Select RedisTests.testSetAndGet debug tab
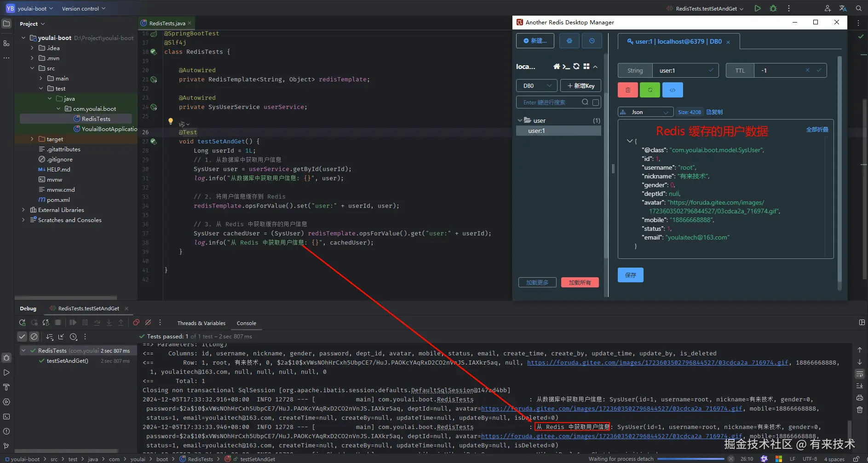868x463 pixels. tap(89, 309)
